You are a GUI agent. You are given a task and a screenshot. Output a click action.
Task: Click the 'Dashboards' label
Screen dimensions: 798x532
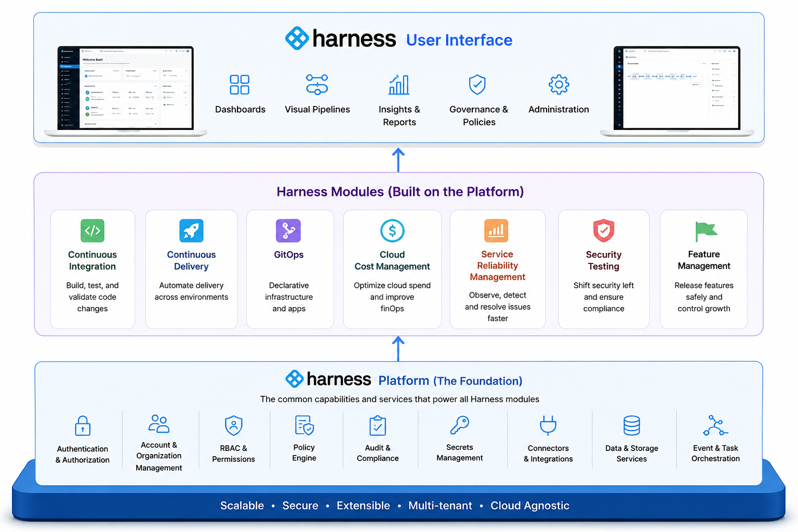point(240,109)
